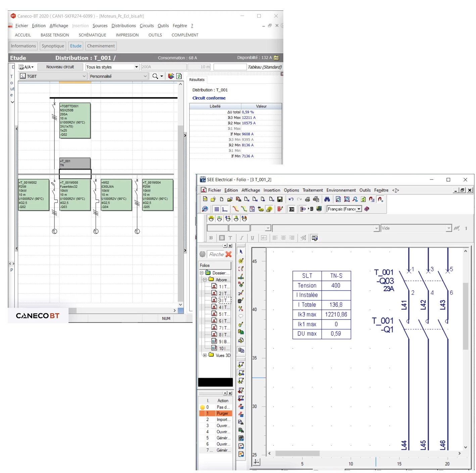Open the A/A dropdown arrow in Caneco

pos(33,67)
